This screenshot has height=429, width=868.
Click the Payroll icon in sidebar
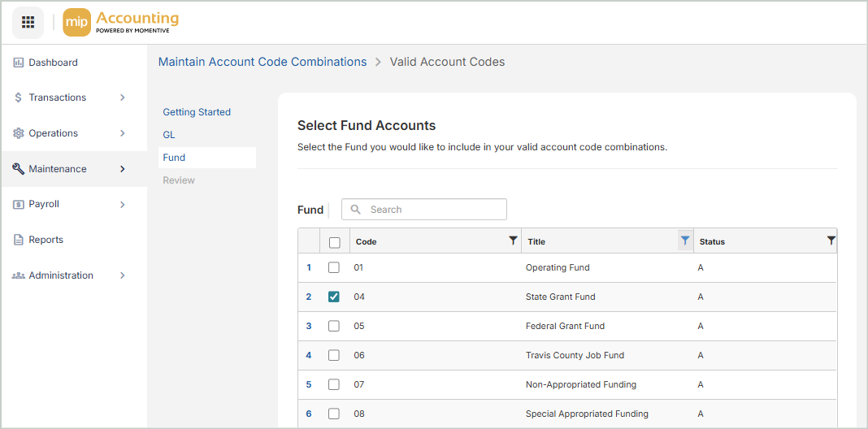tap(18, 204)
